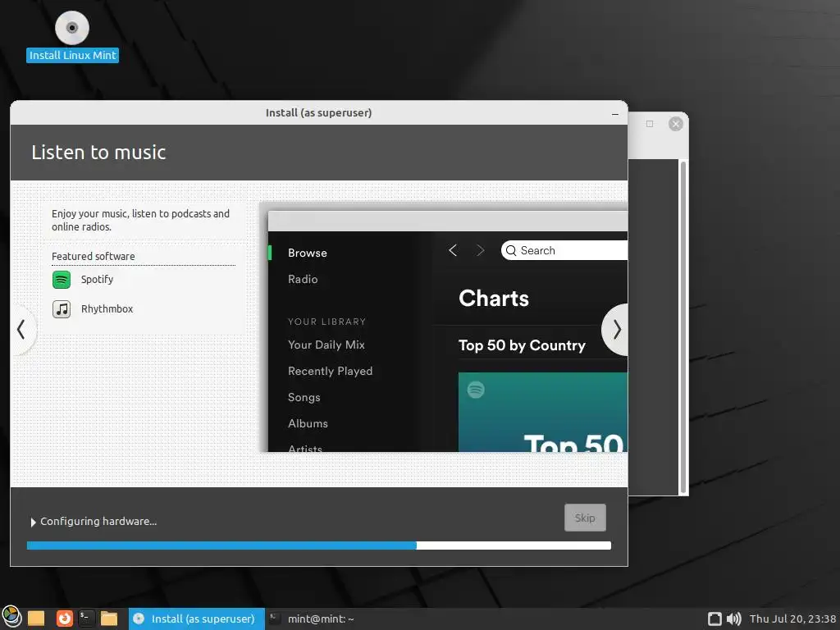Click the Charts heading in preview
The image size is (840, 630).
[x=493, y=299]
